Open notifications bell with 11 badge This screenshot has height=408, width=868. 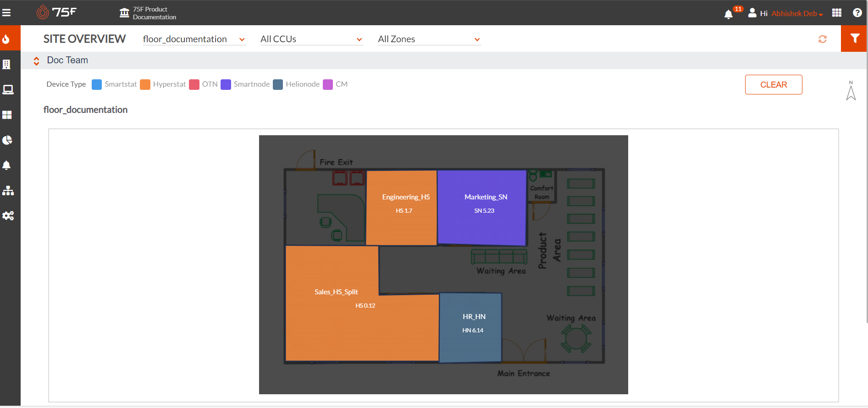(729, 14)
